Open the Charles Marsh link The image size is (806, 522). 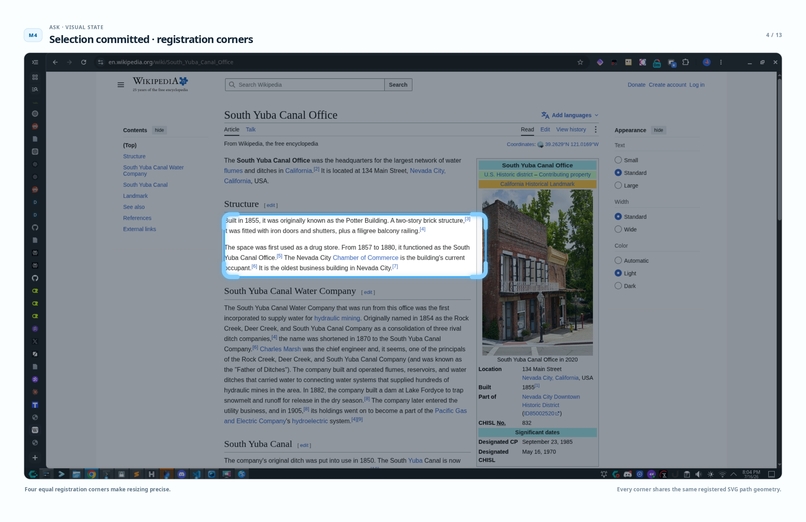point(280,349)
